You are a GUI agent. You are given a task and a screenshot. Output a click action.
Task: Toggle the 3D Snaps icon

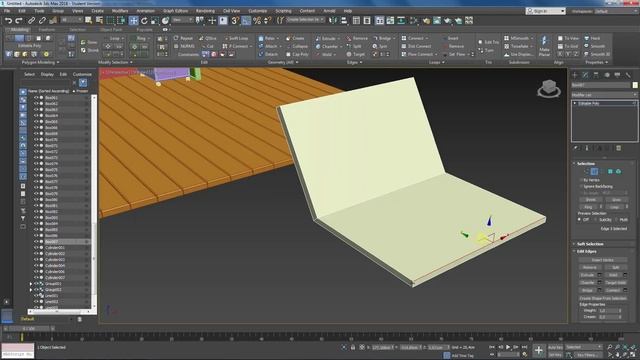[x=235, y=20]
